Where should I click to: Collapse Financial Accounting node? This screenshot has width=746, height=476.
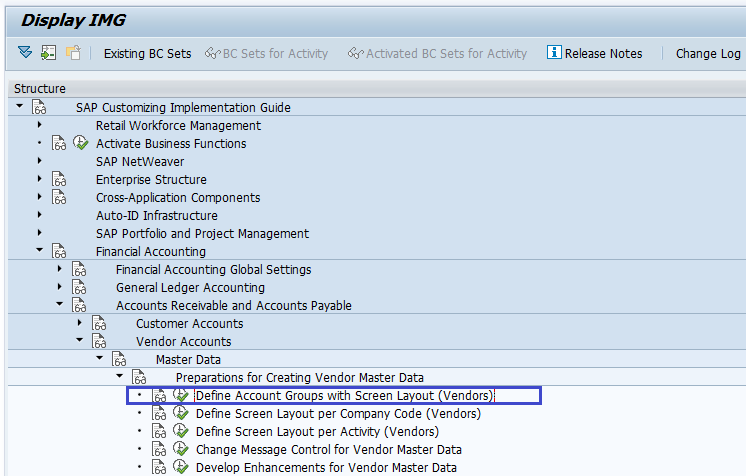tap(39, 250)
